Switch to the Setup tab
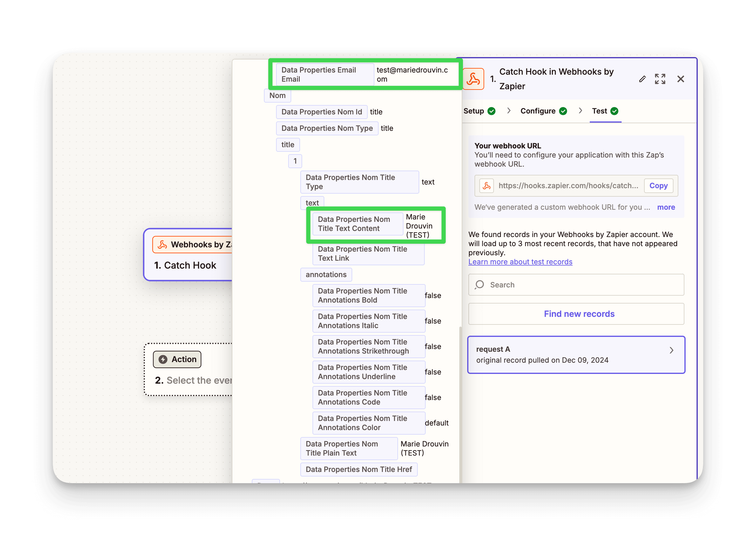The image size is (756, 536). (474, 111)
